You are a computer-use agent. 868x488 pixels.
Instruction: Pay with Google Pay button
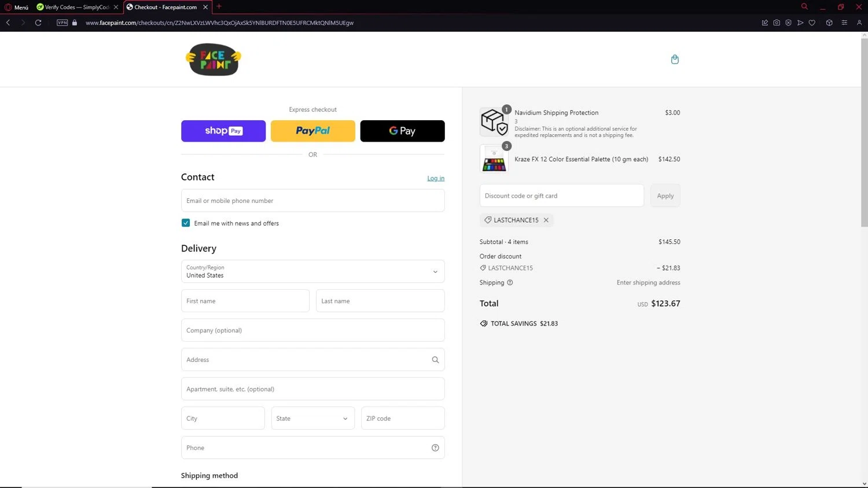403,131
